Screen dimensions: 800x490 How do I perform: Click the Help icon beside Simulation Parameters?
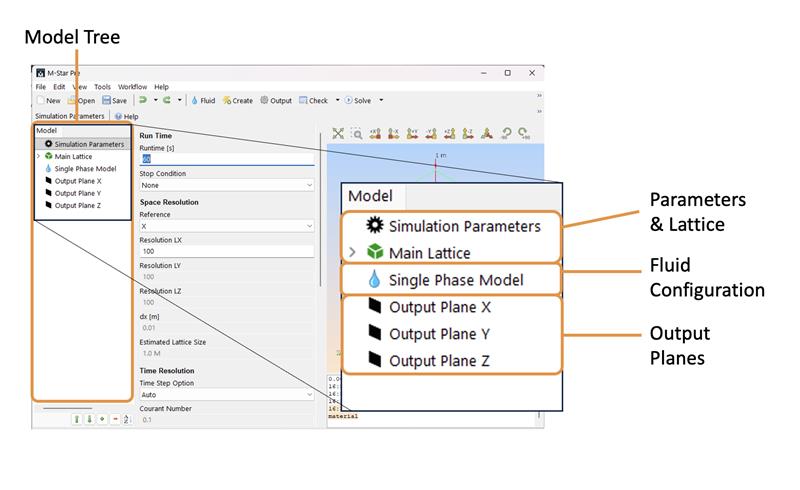point(125,116)
